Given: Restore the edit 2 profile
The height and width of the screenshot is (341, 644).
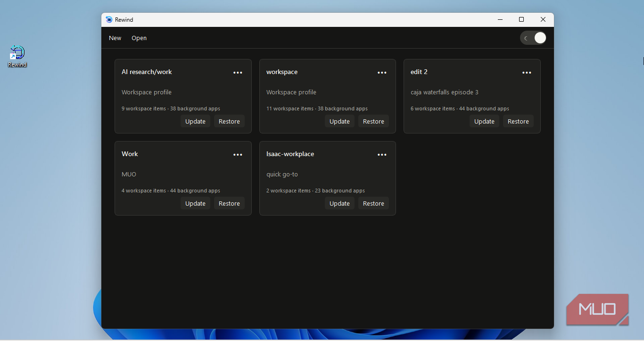Looking at the screenshot, I should (x=518, y=121).
